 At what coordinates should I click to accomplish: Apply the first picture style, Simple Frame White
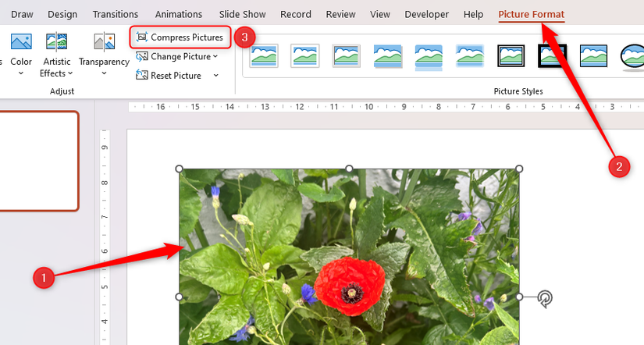pyautogui.click(x=264, y=56)
